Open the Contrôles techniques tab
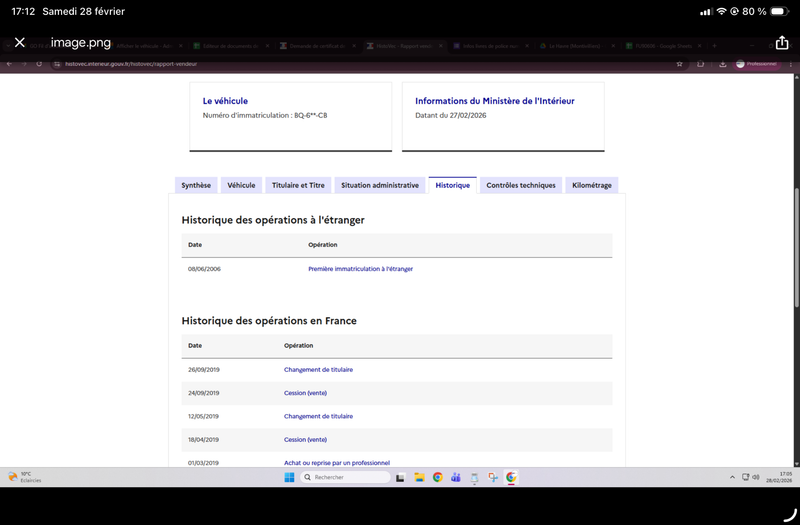The image size is (800, 525). (520, 185)
